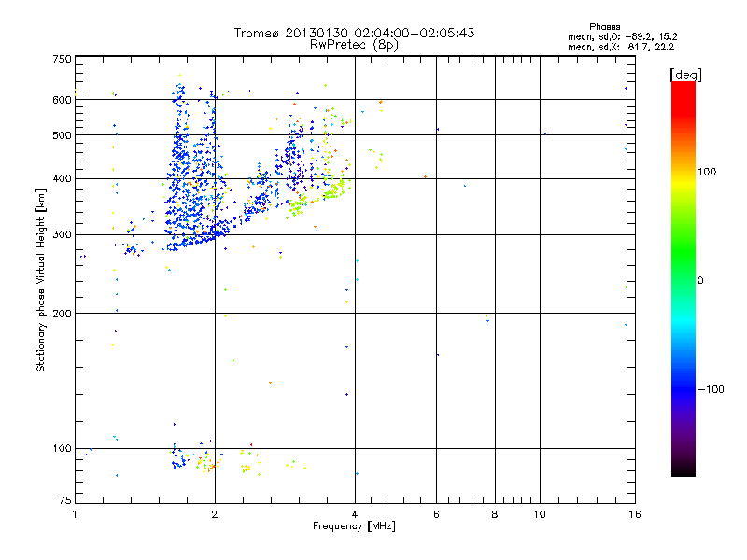Click the RwPretec (8p) subtitle

click(x=354, y=45)
